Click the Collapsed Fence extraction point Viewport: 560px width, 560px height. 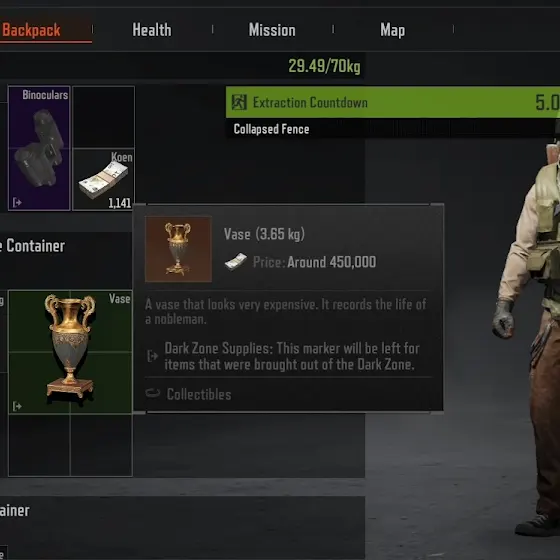(x=271, y=129)
